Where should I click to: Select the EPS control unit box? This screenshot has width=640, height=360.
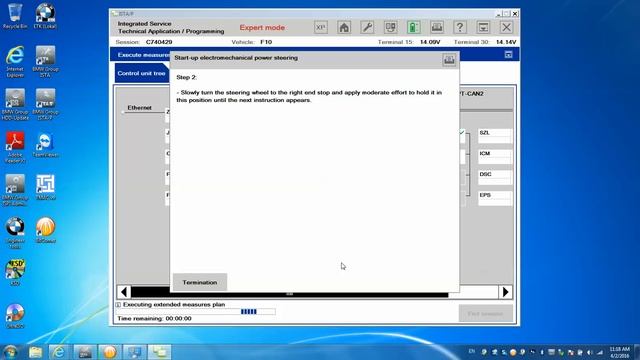pos(495,198)
